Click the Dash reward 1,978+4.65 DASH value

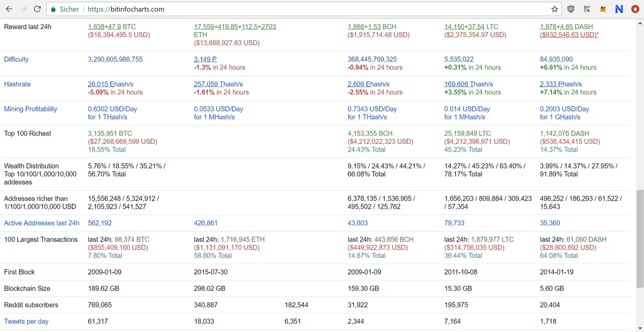point(567,27)
